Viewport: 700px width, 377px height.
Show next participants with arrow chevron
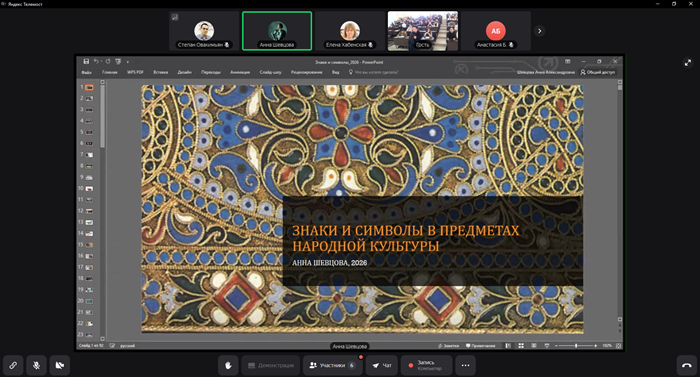(x=539, y=31)
